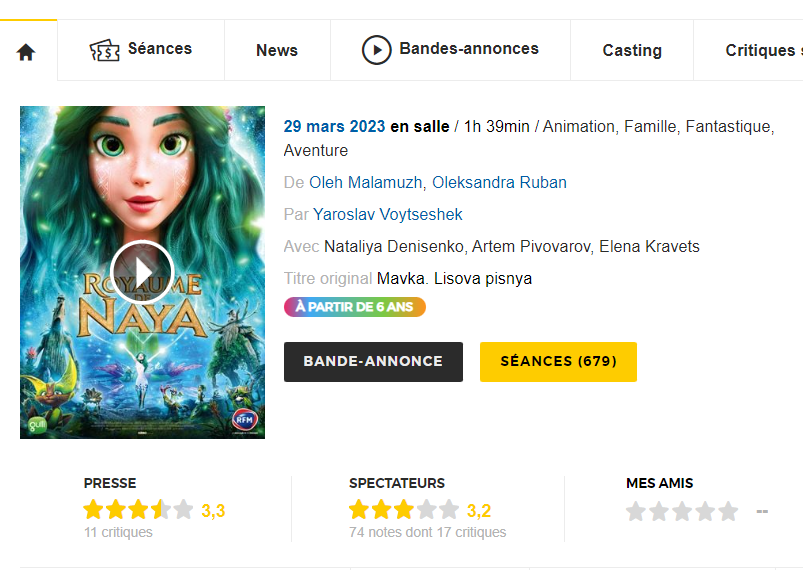Click the Séances ticket icon

[x=104, y=50]
